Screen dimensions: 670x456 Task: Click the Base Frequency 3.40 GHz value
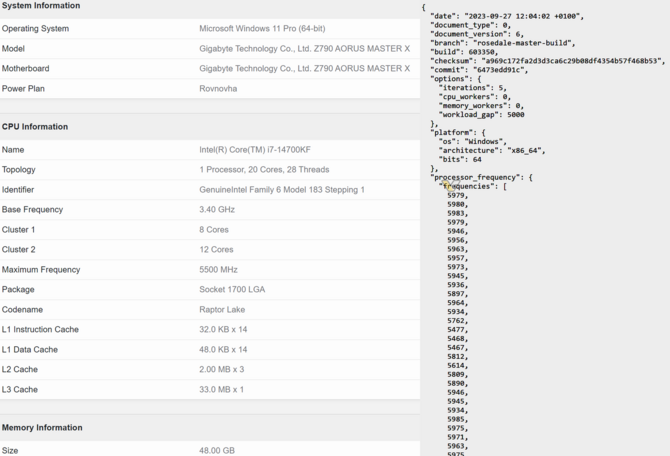pyautogui.click(x=217, y=209)
